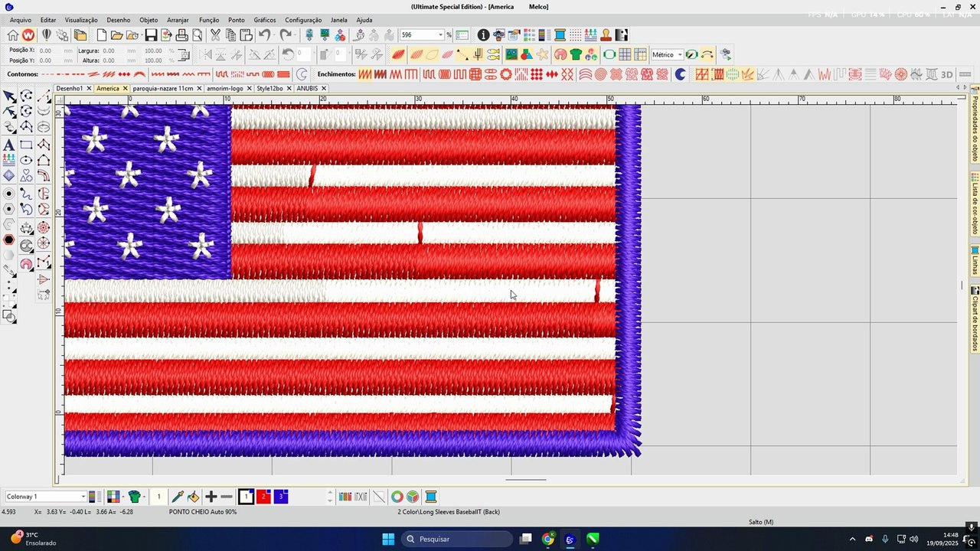Click the stamp icon in the top toolbar
Viewport: 980px width, 551px height.
point(606,35)
